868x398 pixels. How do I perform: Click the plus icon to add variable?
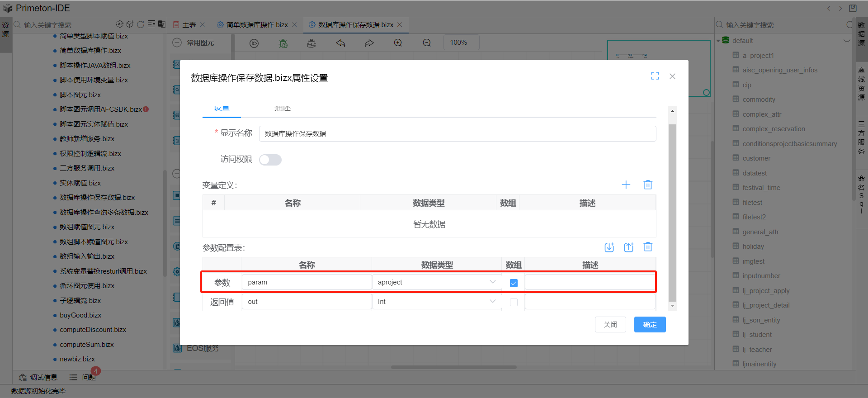coord(626,185)
